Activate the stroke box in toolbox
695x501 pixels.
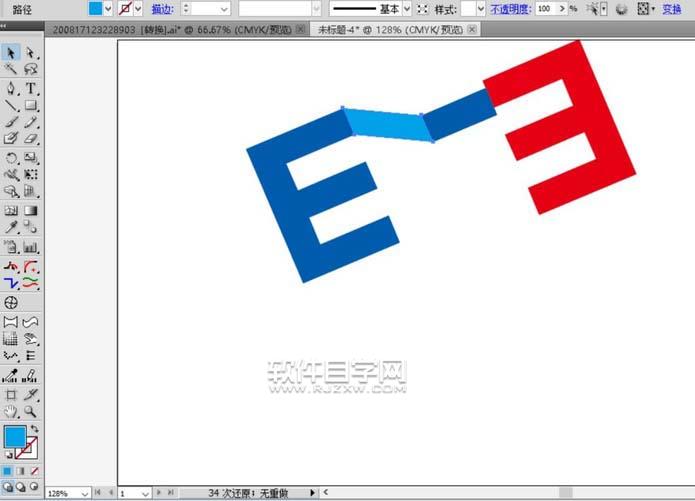(30, 451)
